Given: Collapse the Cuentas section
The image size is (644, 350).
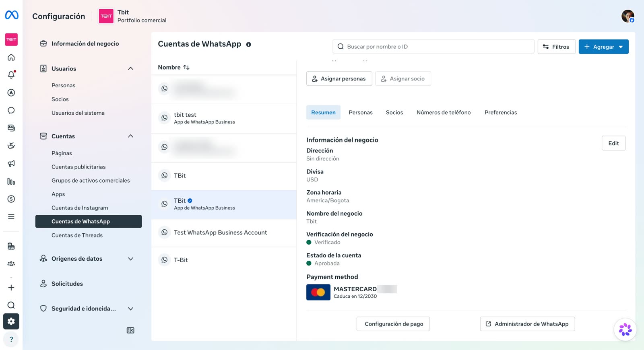Looking at the screenshot, I should tap(130, 136).
